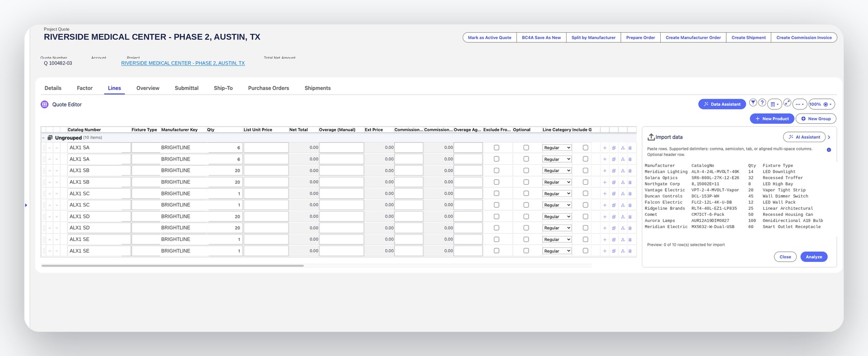Click trash icon on second ALX1 SB row
The image size is (868, 356).
pos(630,182)
